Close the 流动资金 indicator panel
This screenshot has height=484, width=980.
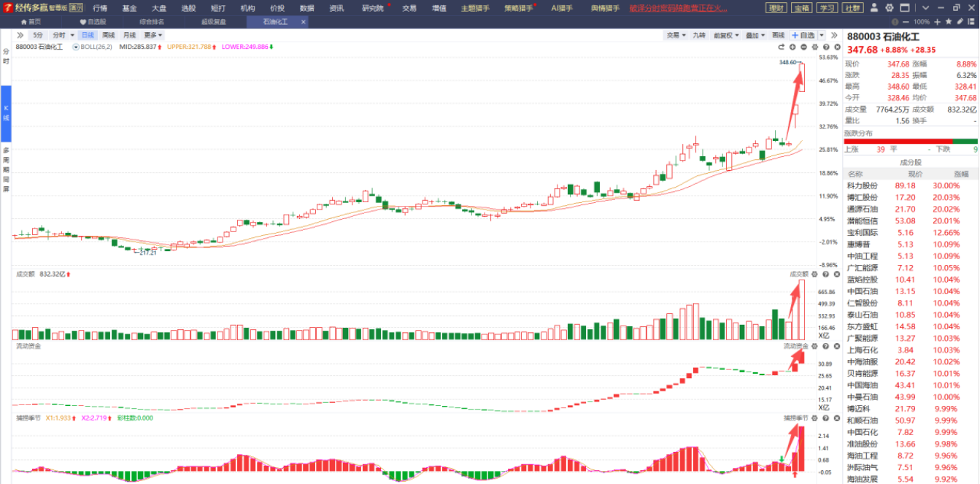pyautogui.click(x=836, y=346)
